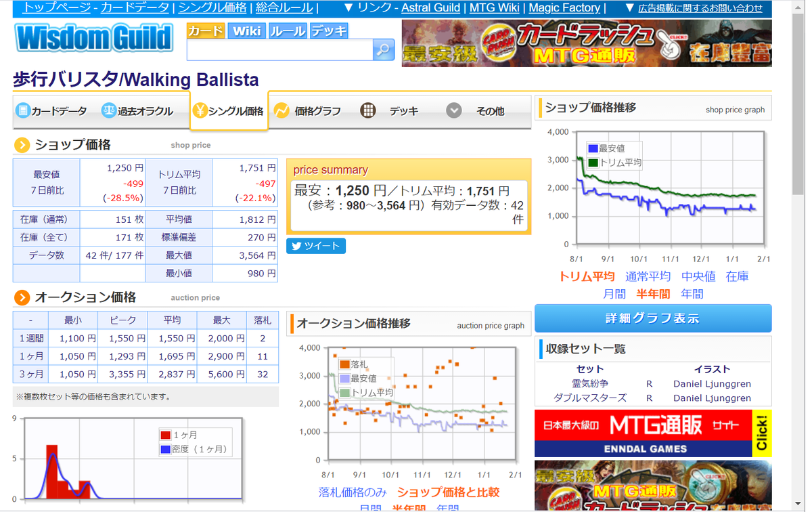
Task: Select the Wiki search mode tab
Action: (247, 31)
